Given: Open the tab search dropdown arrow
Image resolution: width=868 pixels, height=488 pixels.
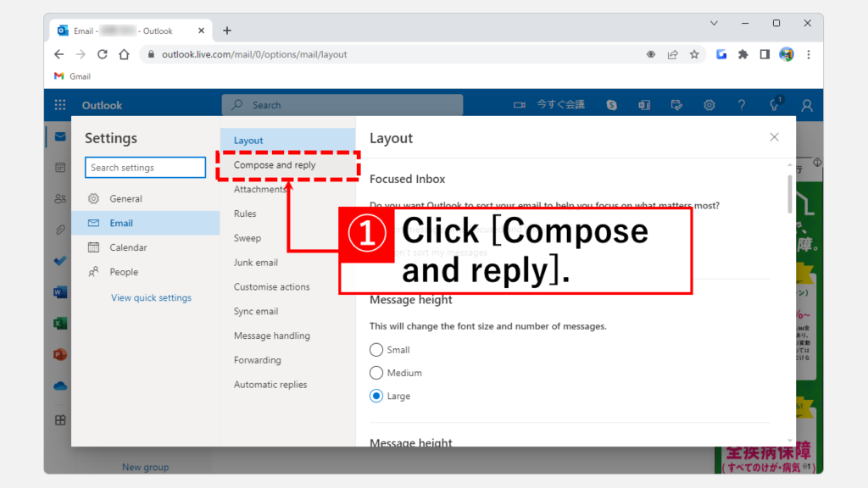Looking at the screenshot, I should pyautogui.click(x=714, y=23).
